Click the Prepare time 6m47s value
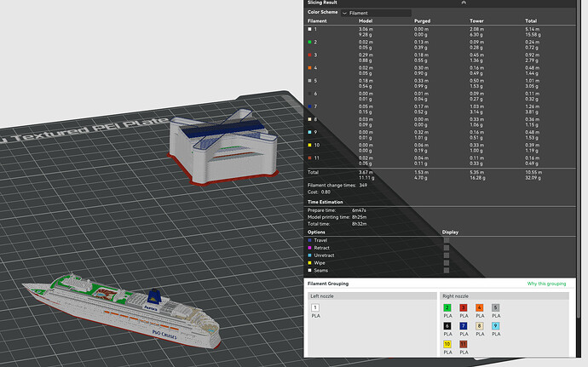588x367 pixels. point(359,210)
